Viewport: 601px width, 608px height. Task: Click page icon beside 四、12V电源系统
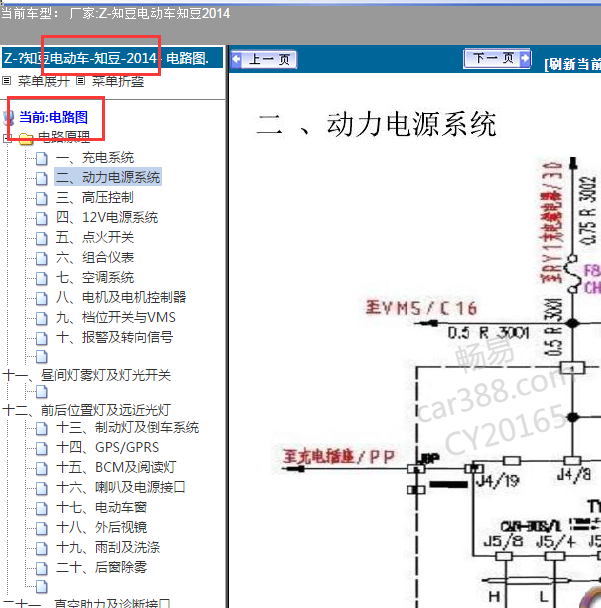point(41,218)
